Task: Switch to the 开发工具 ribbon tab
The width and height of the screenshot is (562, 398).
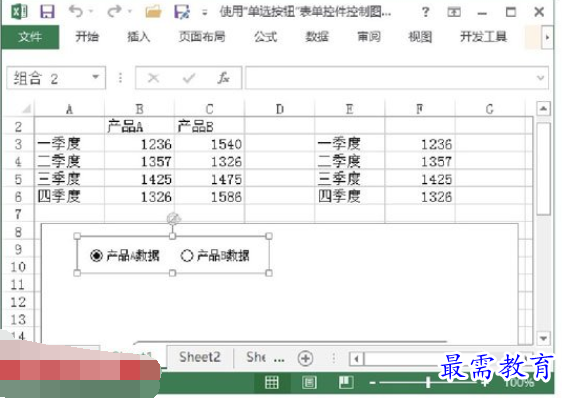Action: coord(484,37)
